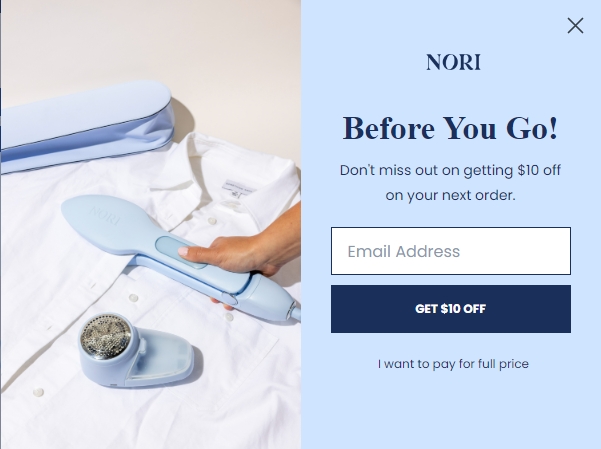The image size is (601, 449).
Task: Click the power cord end of the iron
Action: click(x=294, y=309)
